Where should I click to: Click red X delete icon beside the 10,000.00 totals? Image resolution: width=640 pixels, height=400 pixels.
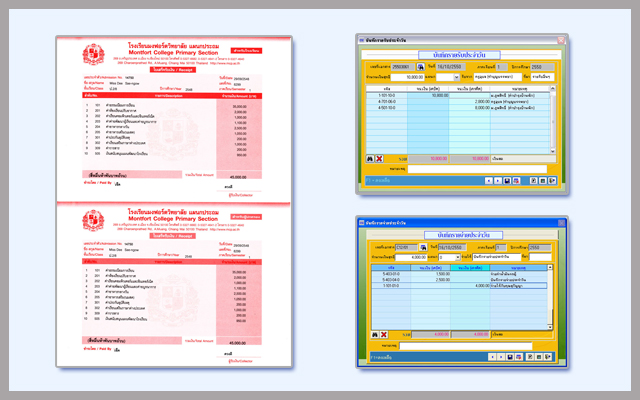pyautogui.click(x=379, y=159)
